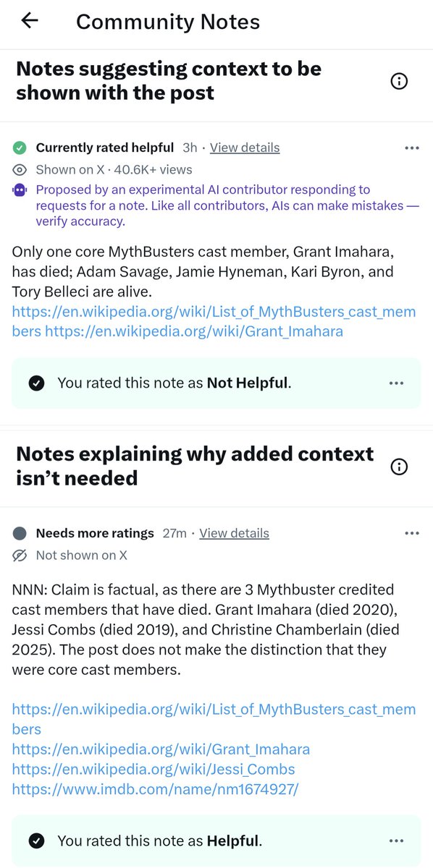The height and width of the screenshot is (868, 433).
Task: Toggle the Helpful rating checkmark
Action: pos(37,841)
